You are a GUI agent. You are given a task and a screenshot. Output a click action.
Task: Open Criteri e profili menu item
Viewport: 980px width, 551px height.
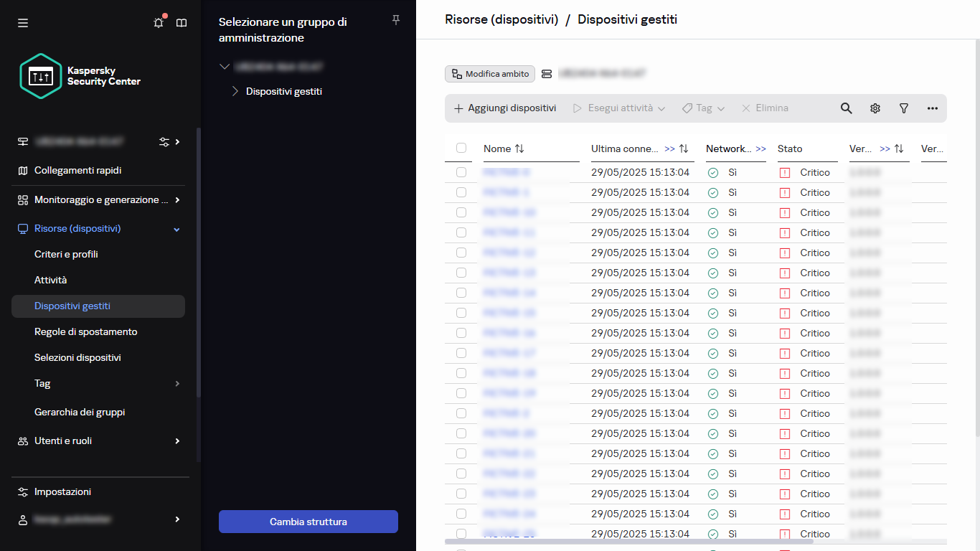[66, 254]
